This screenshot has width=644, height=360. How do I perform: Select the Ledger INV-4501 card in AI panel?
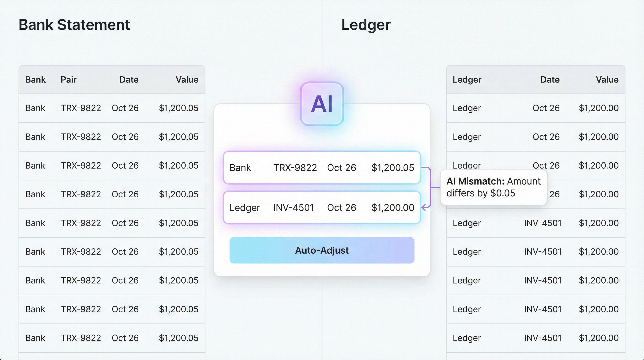[322, 207]
